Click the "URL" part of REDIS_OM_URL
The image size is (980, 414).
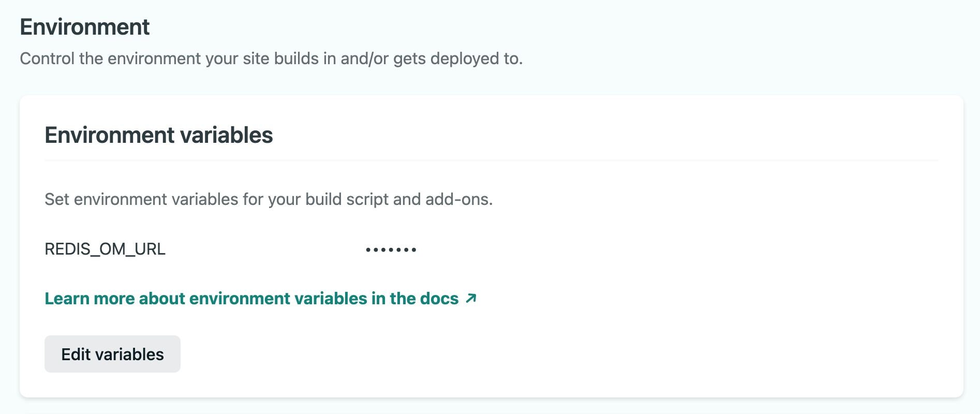(150, 249)
